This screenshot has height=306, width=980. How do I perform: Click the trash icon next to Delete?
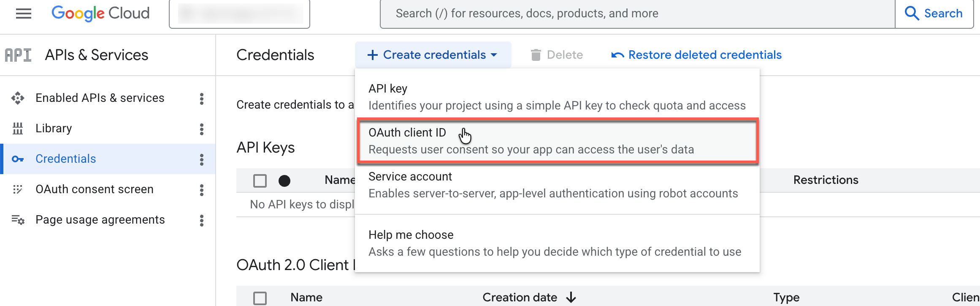pos(536,55)
